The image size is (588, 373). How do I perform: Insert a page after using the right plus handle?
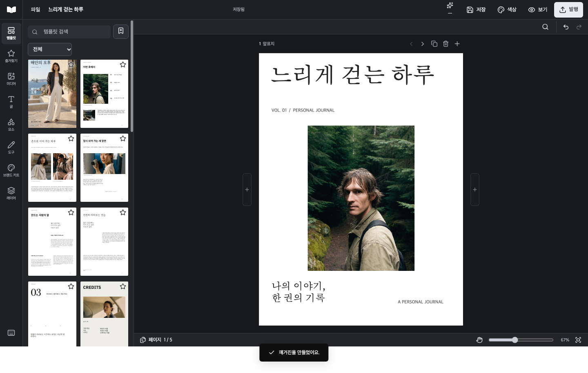point(475,190)
